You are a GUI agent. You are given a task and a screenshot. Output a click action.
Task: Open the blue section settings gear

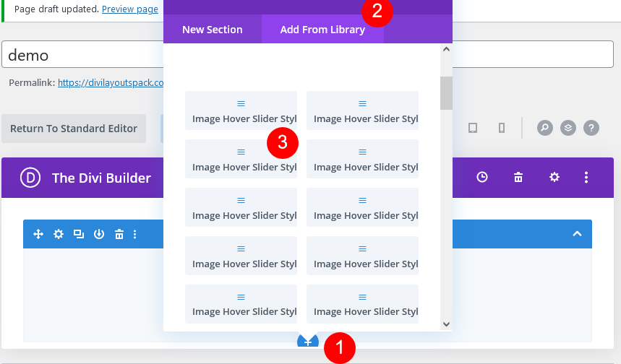coord(59,234)
